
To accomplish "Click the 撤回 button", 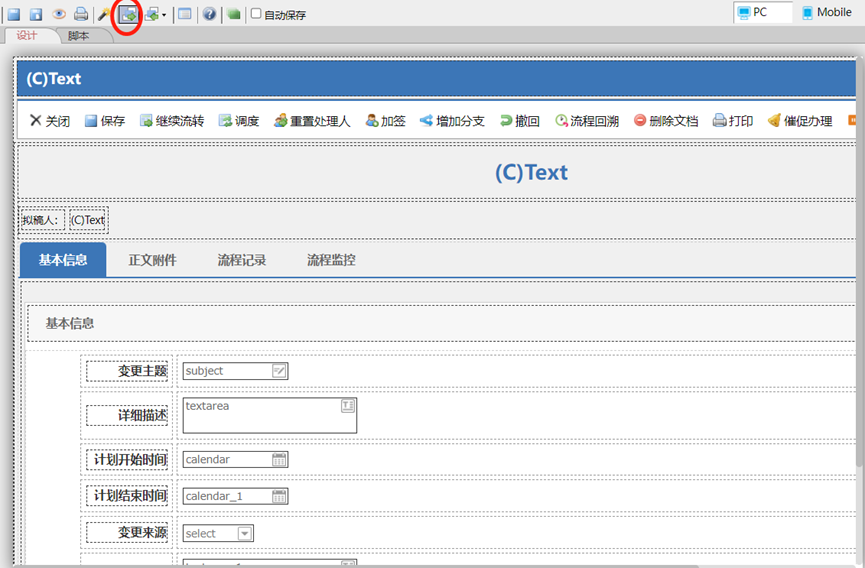I will pyautogui.click(x=520, y=121).
